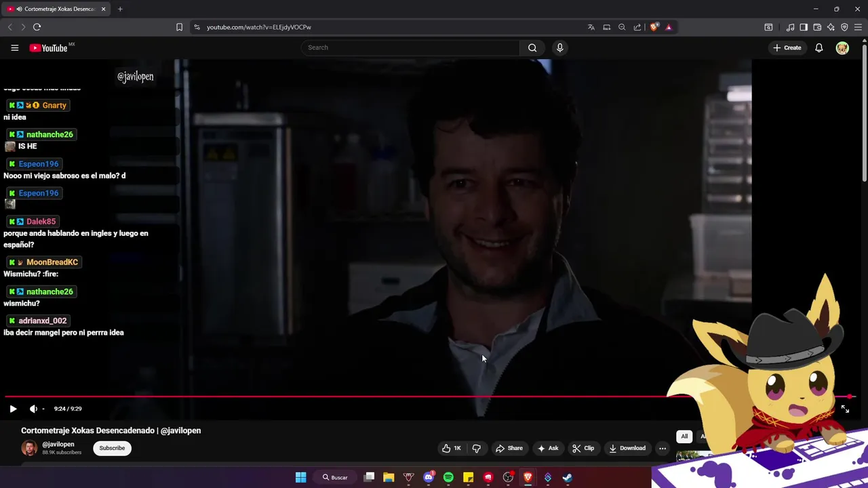Click the share page icon in address bar

click(637, 27)
